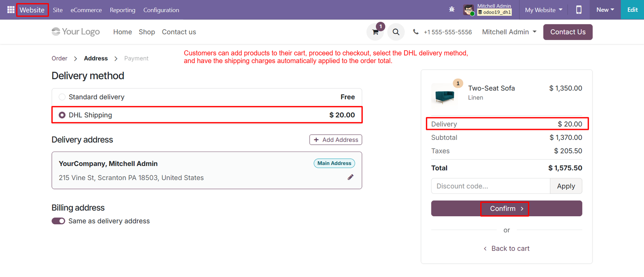The height and width of the screenshot is (277, 644).
Task: Confirm the order
Action: pos(506,208)
